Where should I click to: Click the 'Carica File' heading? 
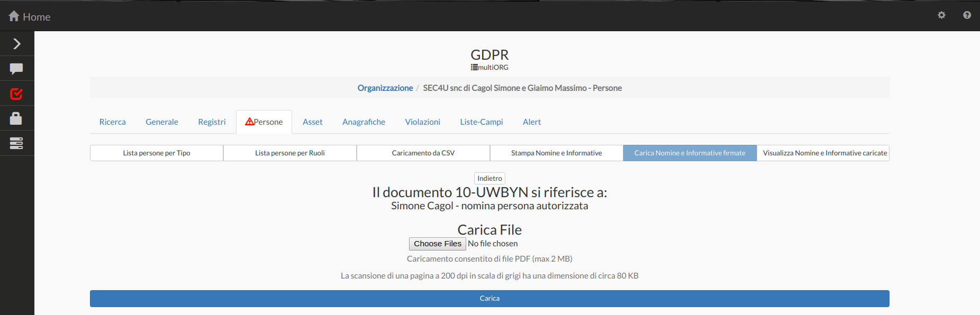489,230
